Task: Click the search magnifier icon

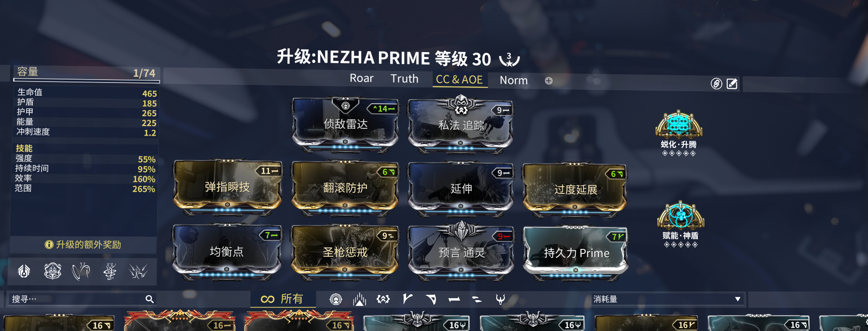Action: pyautogui.click(x=149, y=299)
